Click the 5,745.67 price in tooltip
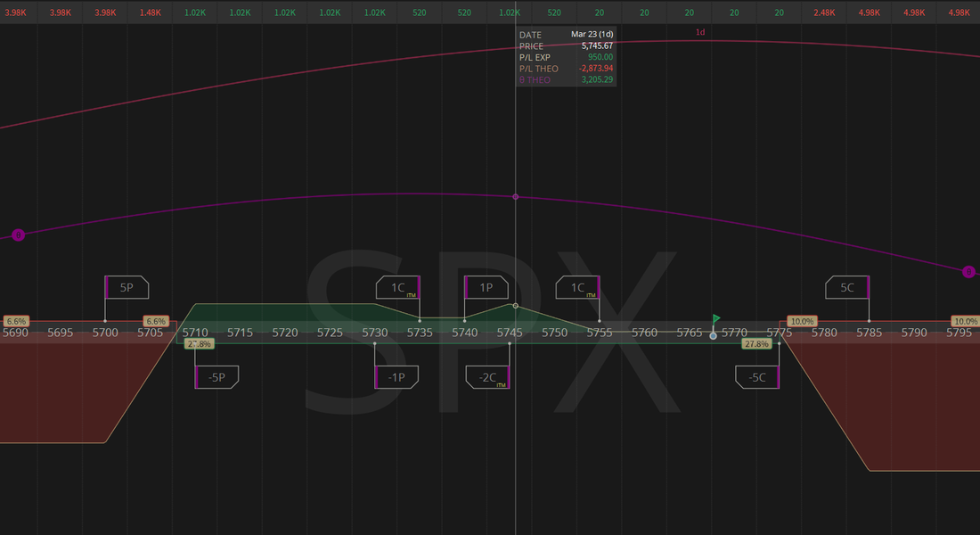The width and height of the screenshot is (980, 535). [597, 45]
